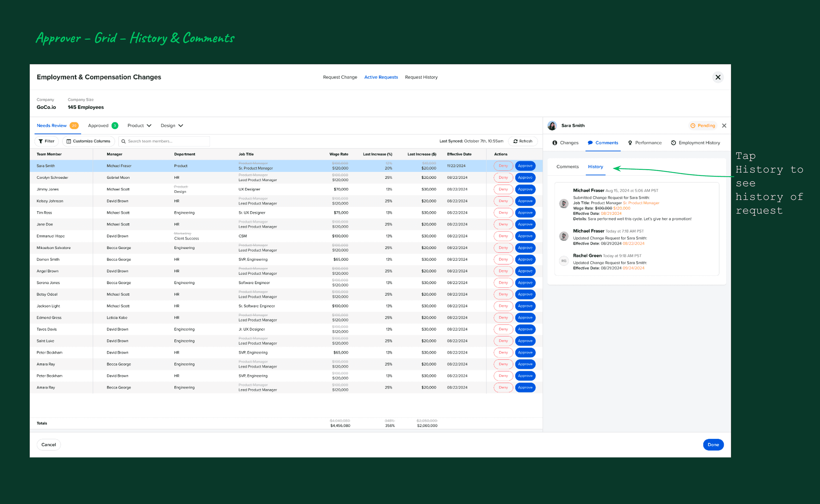Approve Carolyn Schroeder's request
Viewport: 820px width, 504px height.
(x=525, y=178)
